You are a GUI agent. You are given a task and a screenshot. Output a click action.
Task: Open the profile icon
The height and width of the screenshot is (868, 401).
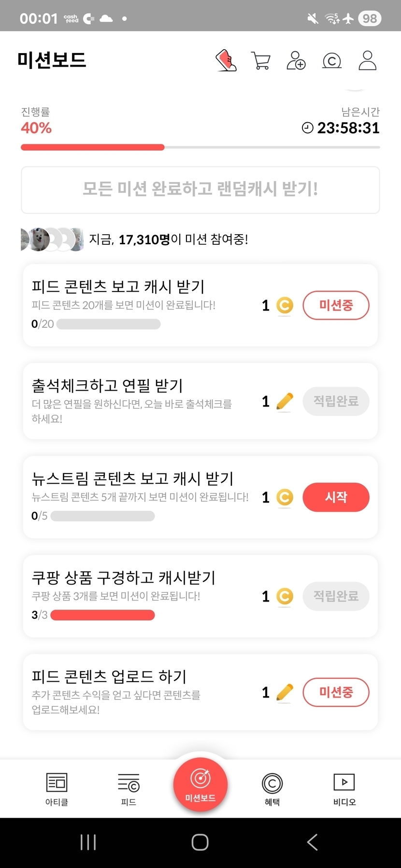367,61
